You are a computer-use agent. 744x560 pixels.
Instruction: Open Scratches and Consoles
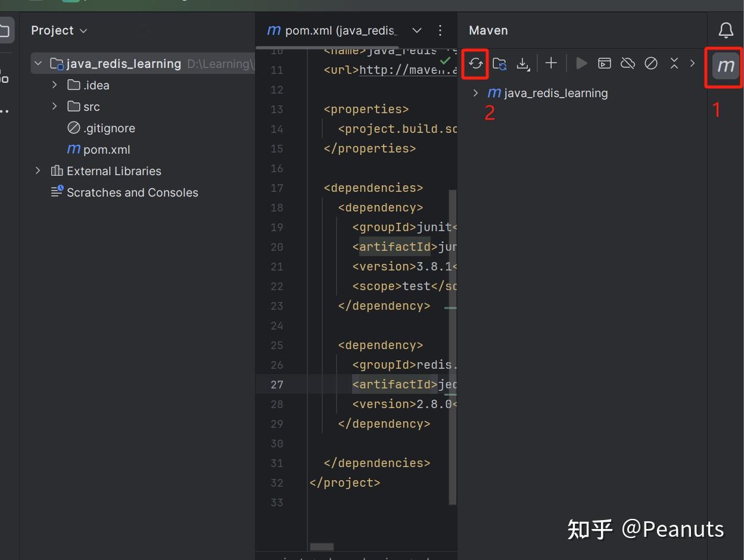click(132, 192)
